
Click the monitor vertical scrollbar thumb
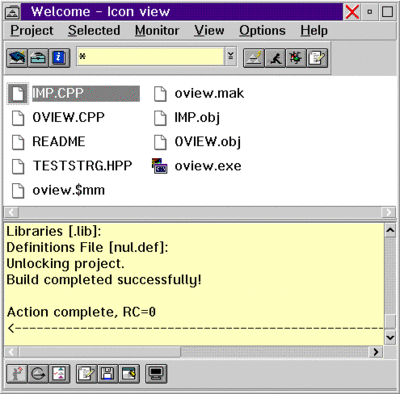(x=390, y=322)
